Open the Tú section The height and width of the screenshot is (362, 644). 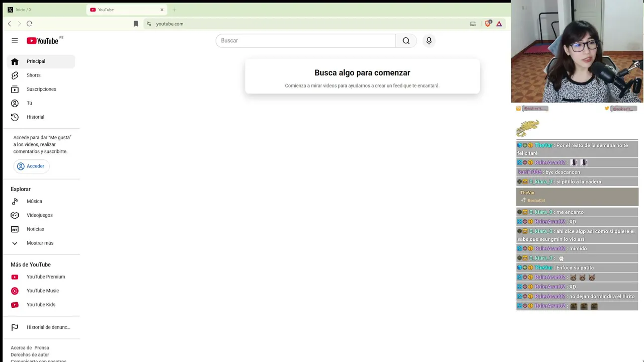coord(41,103)
